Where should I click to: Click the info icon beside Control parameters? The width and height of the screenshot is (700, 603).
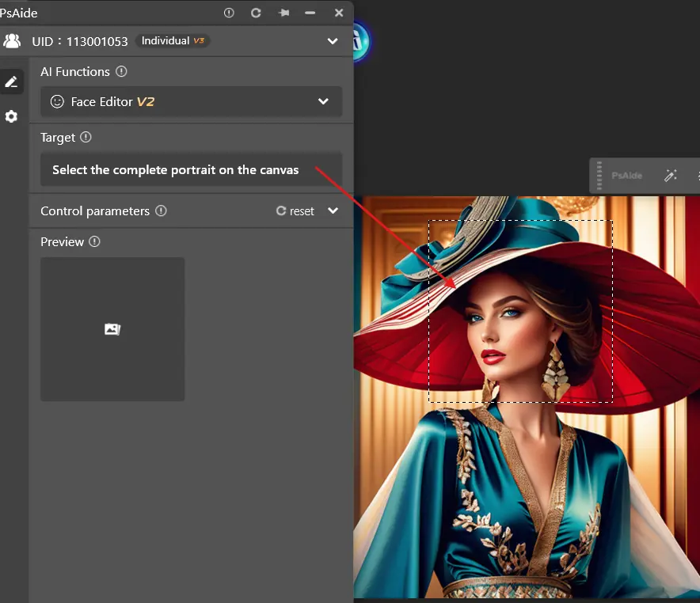click(x=161, y=210)
